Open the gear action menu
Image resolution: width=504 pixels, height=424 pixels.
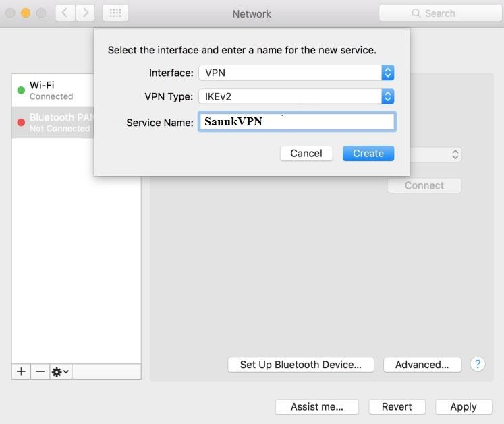(61, 371)
